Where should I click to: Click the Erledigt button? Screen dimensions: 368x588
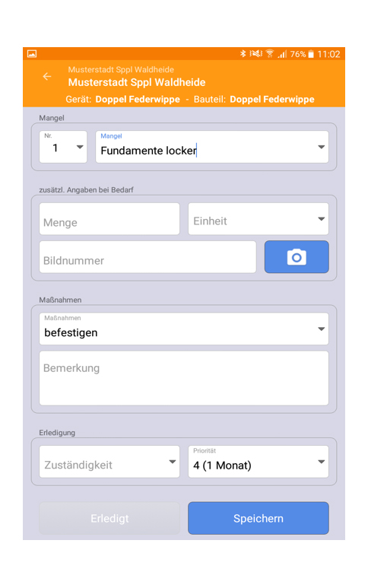(x=109, y=518)
